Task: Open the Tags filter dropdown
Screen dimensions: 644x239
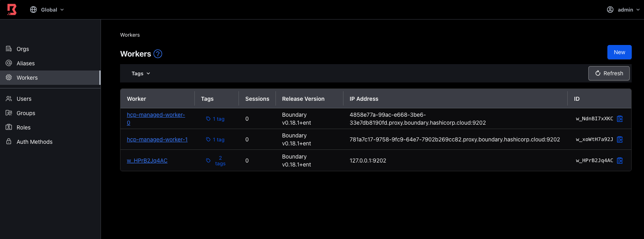Action: pyautogui.click(x=141, y=73)
